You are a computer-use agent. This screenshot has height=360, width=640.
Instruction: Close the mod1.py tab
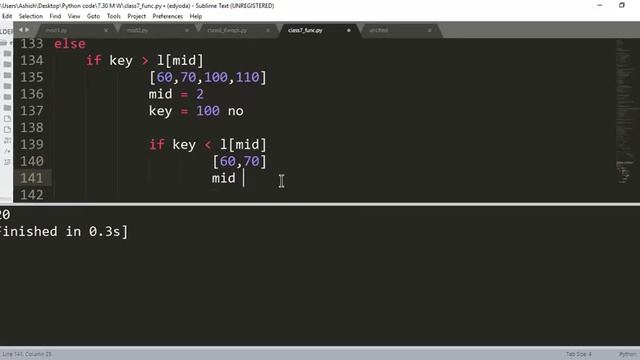(x=106, y=30)
